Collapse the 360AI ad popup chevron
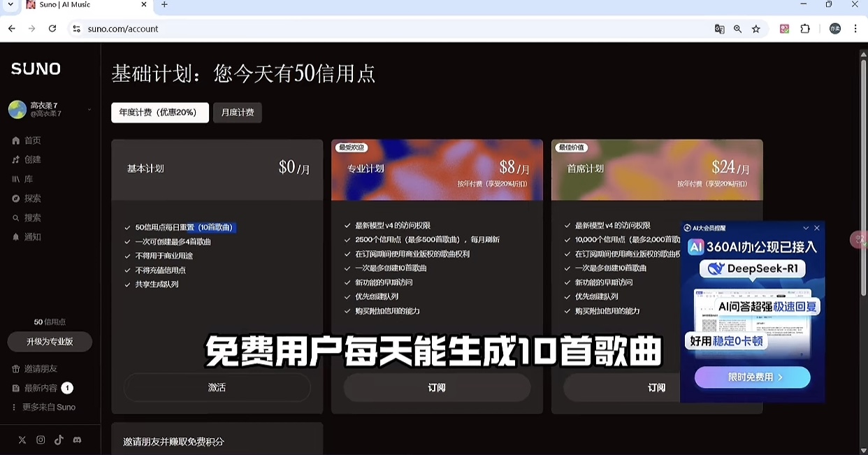 coord(806,228)
